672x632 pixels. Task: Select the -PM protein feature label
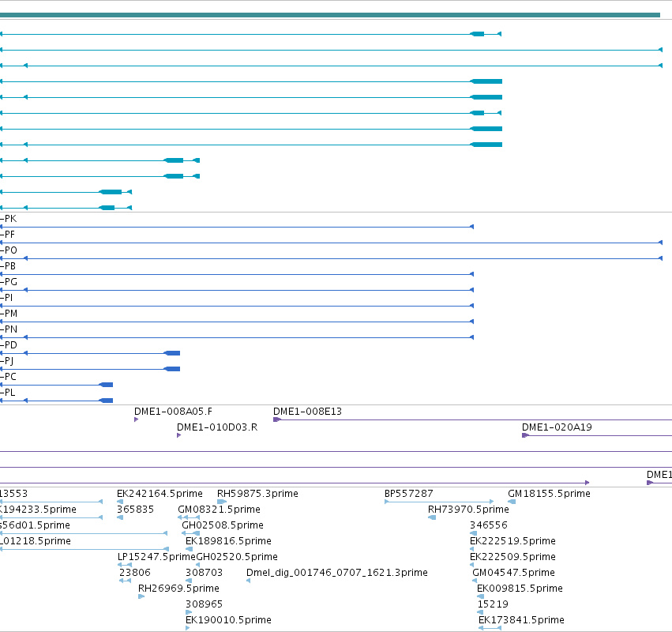pos(9,314)
